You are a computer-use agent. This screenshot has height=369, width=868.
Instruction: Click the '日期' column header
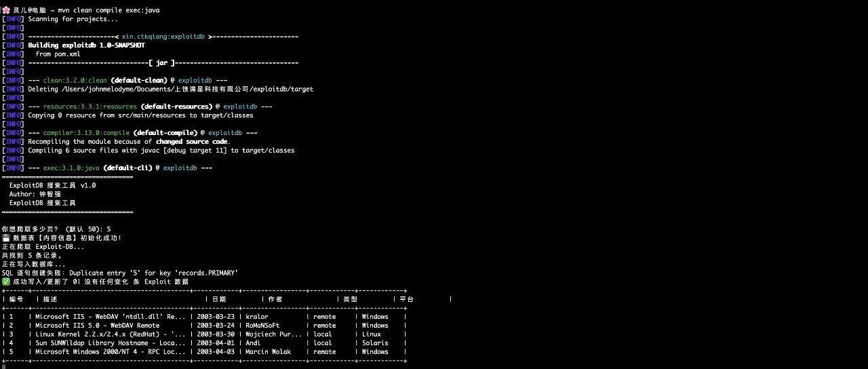(220, 299)
